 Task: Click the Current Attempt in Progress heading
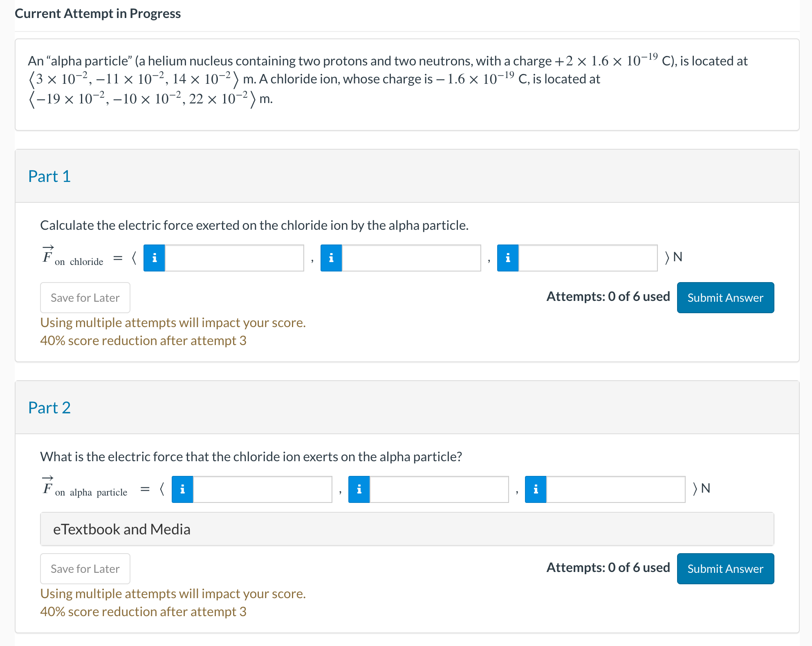pos(98,13)
